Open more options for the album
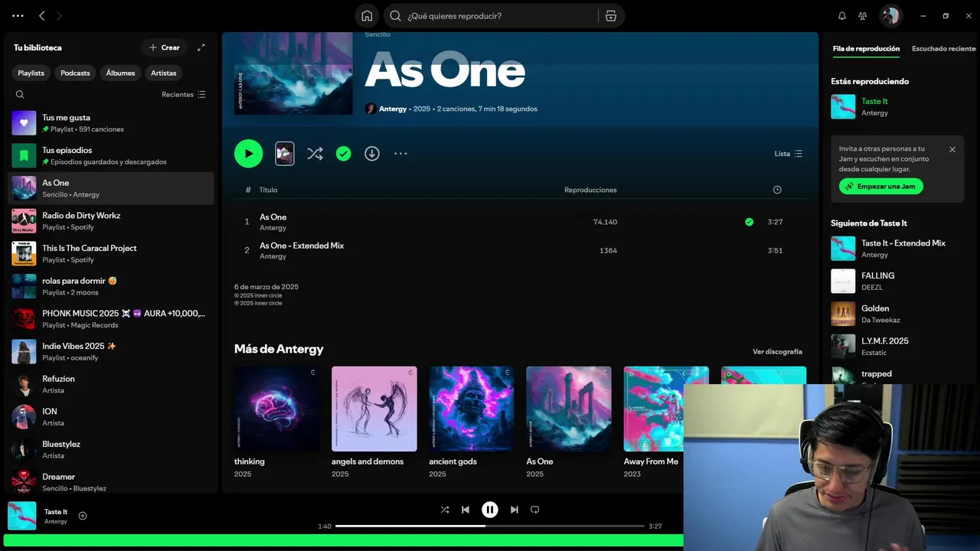The image size is (980, 551). [400, 153]
